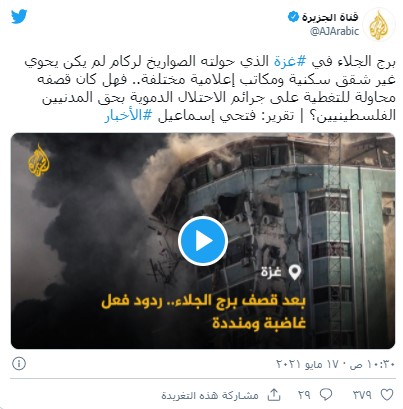Click the غزة location pin in video
The width and height of the screenshot is (403, 409).
282,272
